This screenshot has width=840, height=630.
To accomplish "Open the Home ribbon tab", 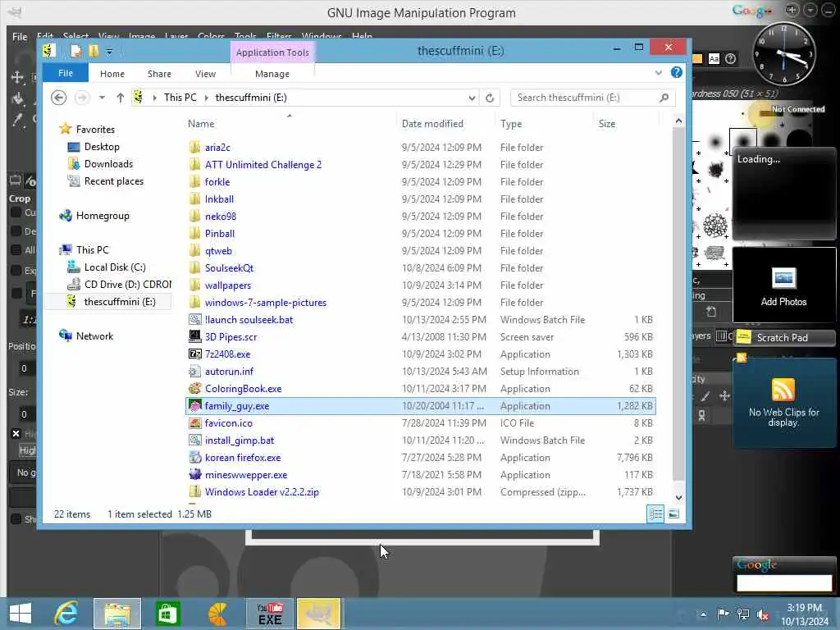I will 112,73.
